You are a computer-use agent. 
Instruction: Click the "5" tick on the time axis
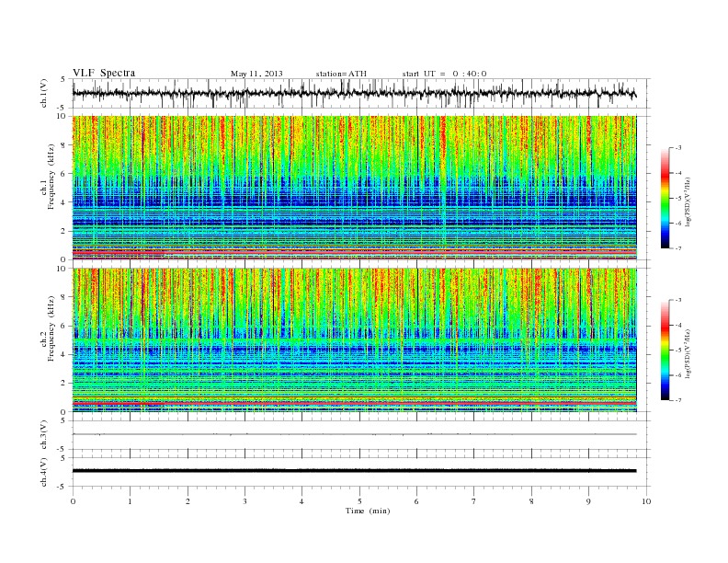(x=359, y=501)
